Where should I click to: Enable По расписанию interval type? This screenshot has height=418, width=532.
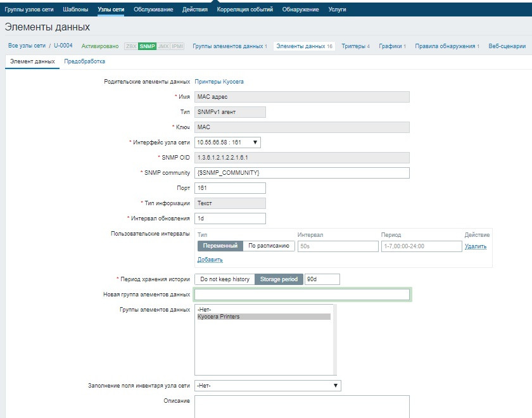(268, 246)
